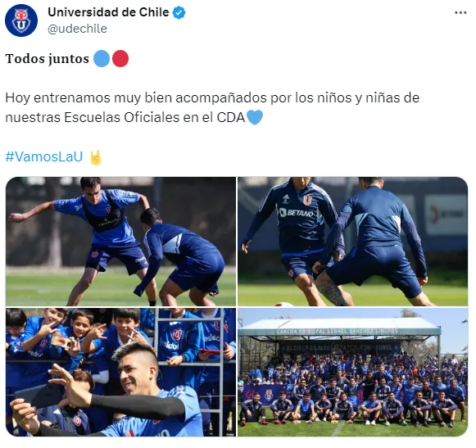Open the @udechile handle link
This screenshot has height=448, width=476.
(x=77, y=29)
